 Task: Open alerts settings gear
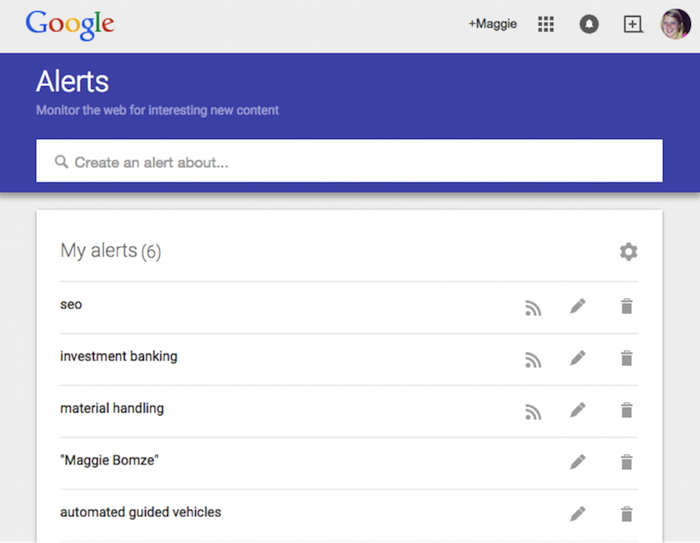[x=628, y=252]
